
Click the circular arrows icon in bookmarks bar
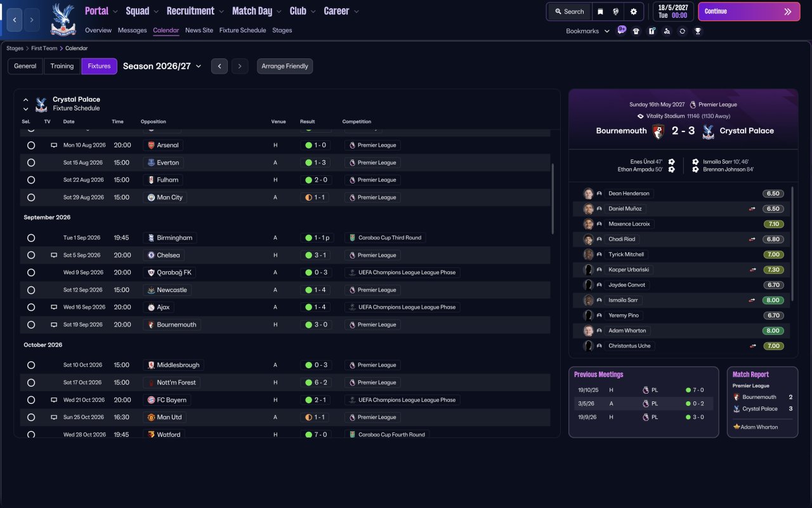(x=682, y=31)
